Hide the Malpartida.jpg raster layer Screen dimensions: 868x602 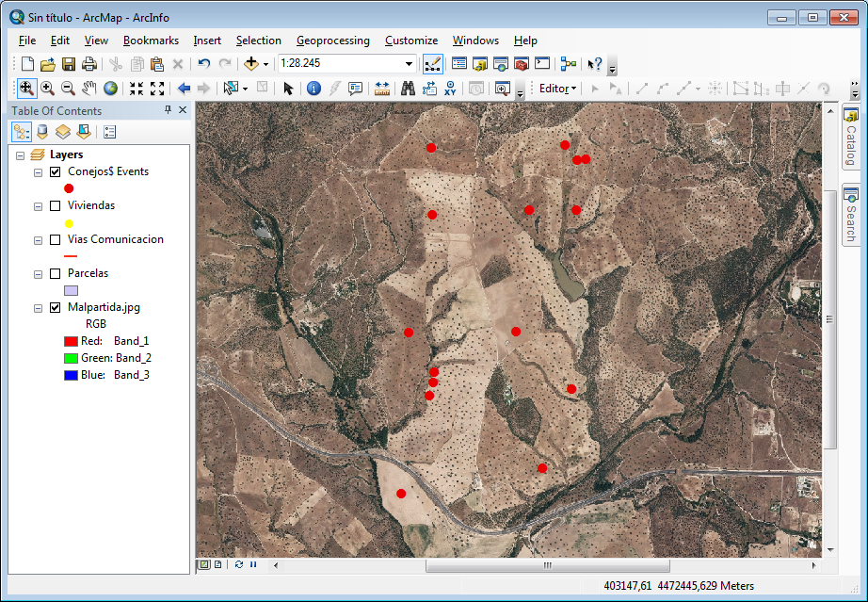(x=55, y=307)
